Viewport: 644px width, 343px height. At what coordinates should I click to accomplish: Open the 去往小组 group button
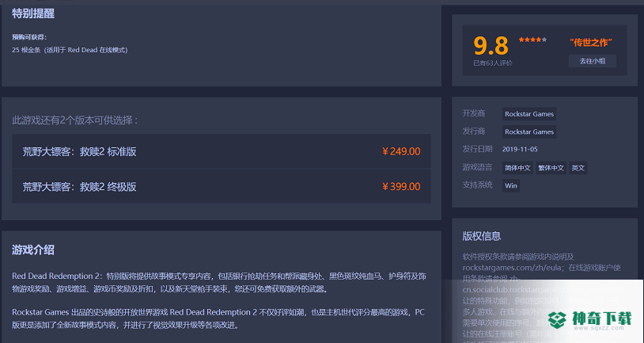[x=593, y=61]
